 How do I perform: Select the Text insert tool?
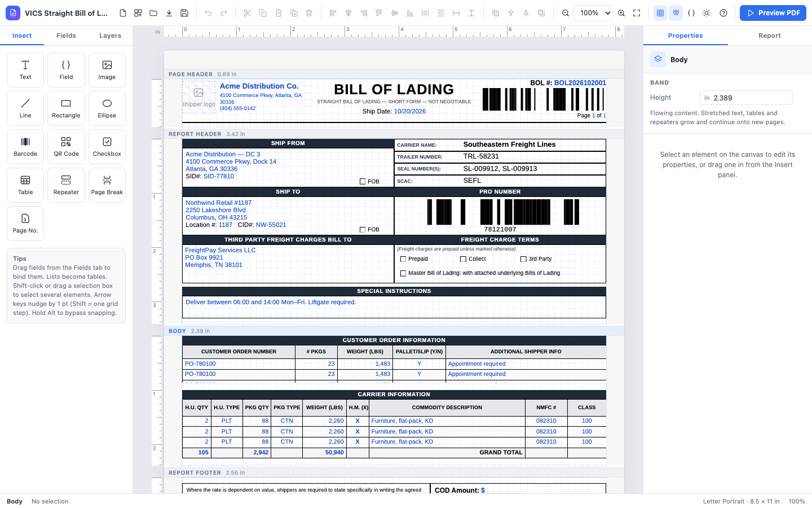25,70
